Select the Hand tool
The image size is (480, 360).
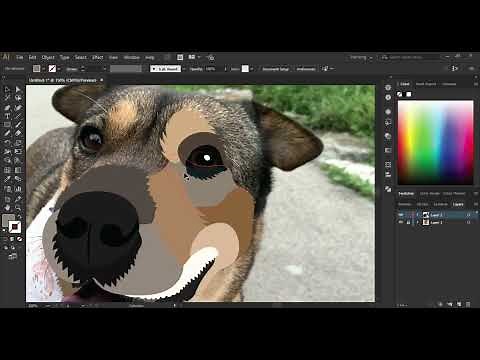[x=7, y=208]
